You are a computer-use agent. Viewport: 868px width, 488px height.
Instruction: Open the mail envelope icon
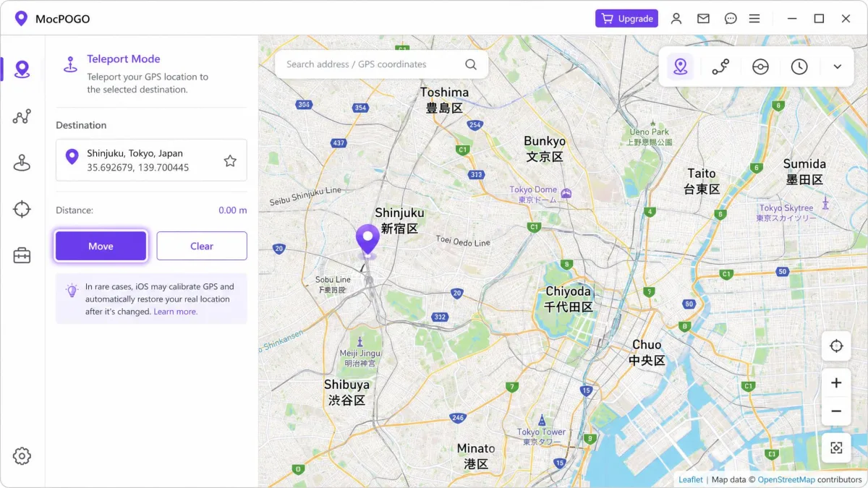703,19
